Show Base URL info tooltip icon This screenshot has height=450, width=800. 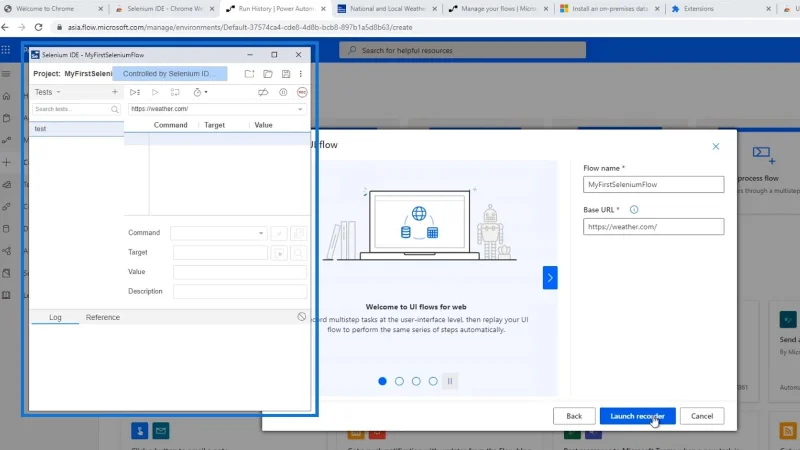click(634, 210)
